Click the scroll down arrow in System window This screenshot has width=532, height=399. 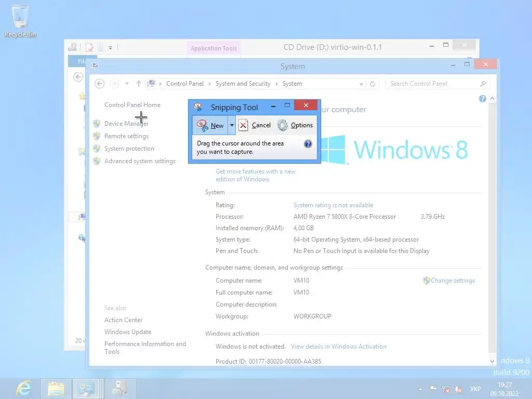pos(492,362)
